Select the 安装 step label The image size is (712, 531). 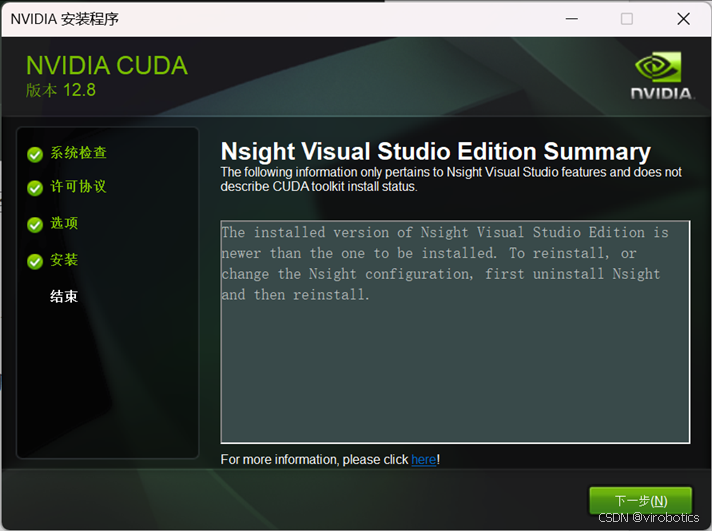(x=64, y=260)
